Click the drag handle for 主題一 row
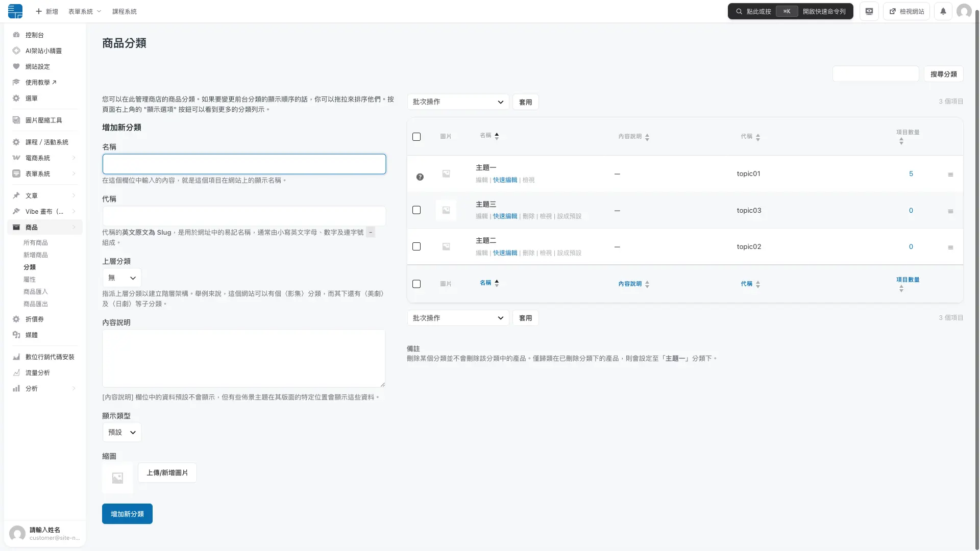 [950, 174]
